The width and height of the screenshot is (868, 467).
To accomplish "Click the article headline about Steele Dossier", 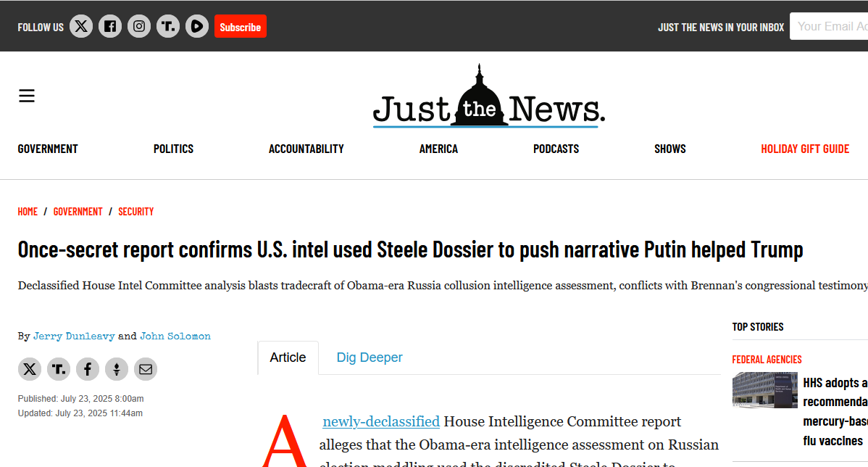I will click(410, 250).
